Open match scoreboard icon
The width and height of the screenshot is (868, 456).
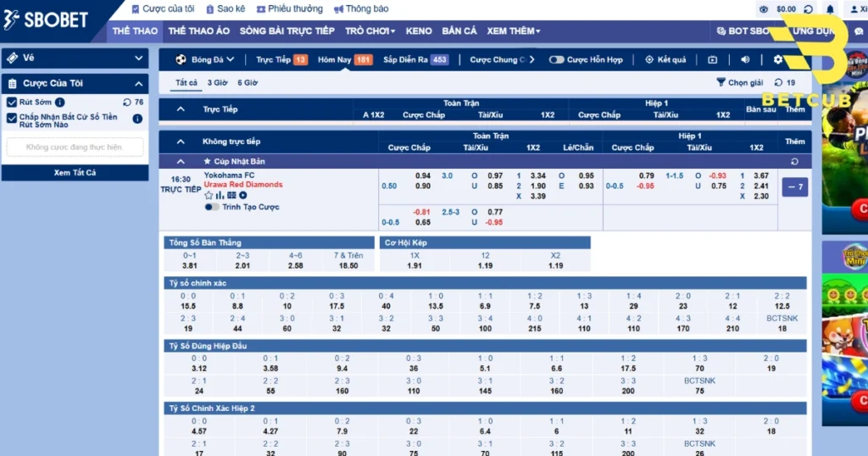tap(231, 195)
